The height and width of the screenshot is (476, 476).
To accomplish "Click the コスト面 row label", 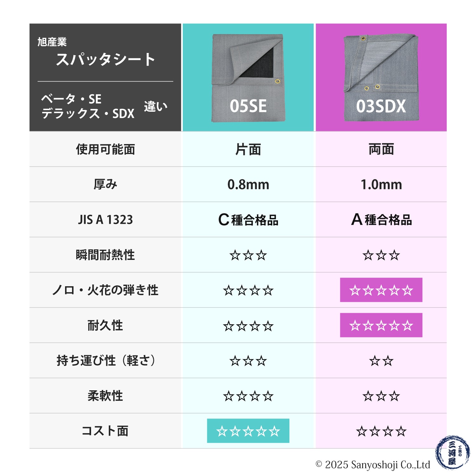I will coord(105,431).
